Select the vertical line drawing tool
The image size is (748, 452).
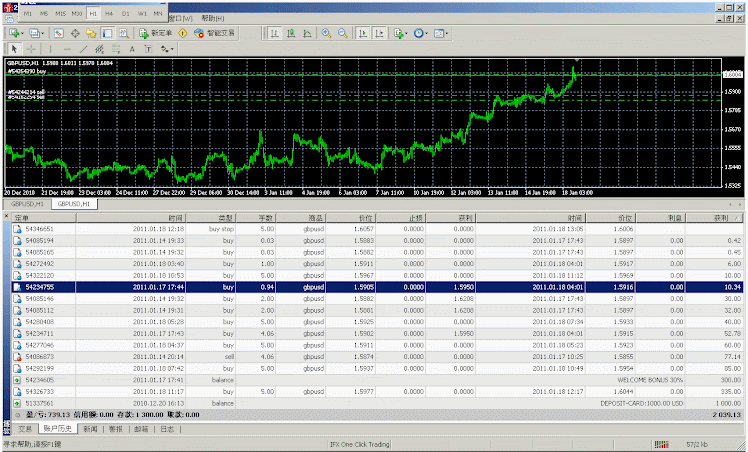51,49
